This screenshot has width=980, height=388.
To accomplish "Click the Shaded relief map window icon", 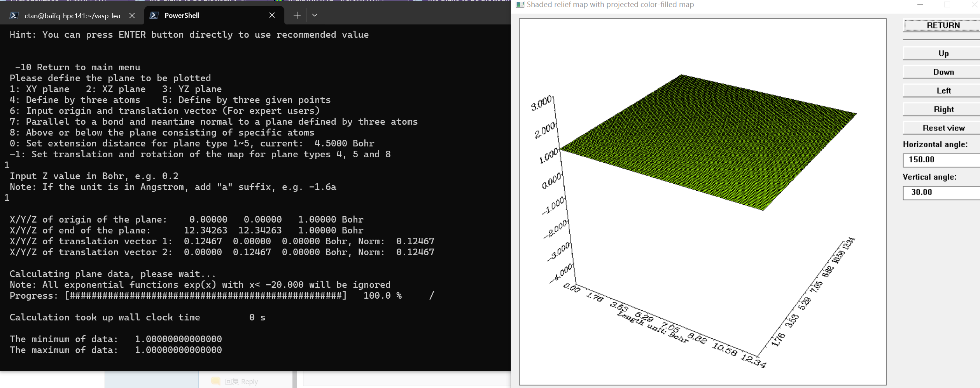I will pyautogui.click(x=520, y=5).
